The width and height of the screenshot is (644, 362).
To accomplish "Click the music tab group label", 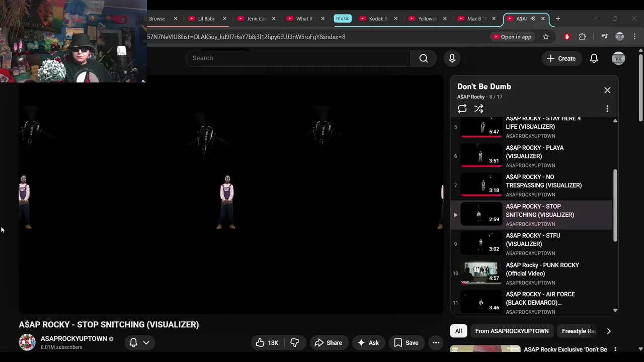I will click(x=343, y=19).
